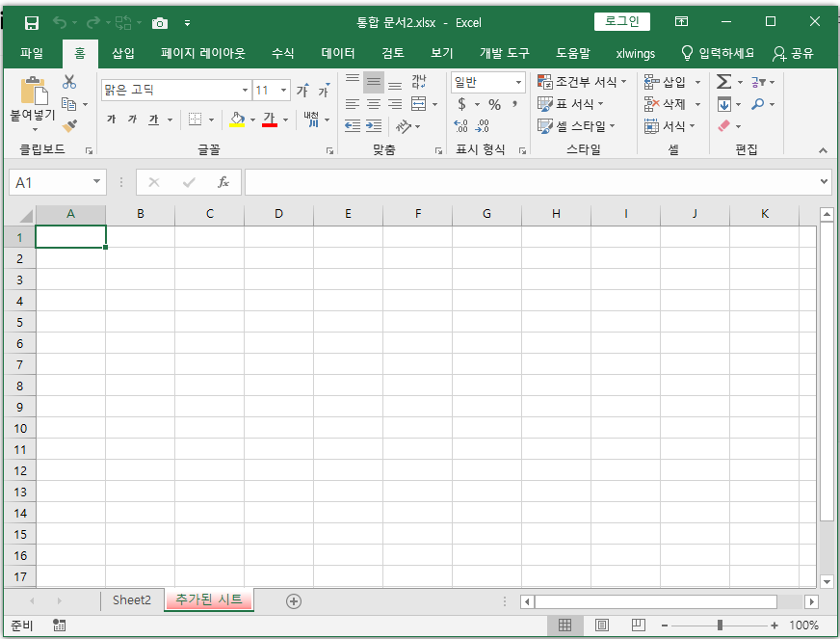
Task: Click the 공유 share button
Action: (794, 53)
